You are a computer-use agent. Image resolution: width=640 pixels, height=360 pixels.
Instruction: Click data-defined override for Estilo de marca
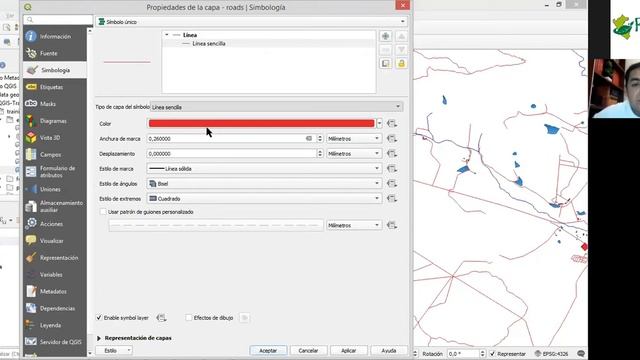click(x=392, y=169)
